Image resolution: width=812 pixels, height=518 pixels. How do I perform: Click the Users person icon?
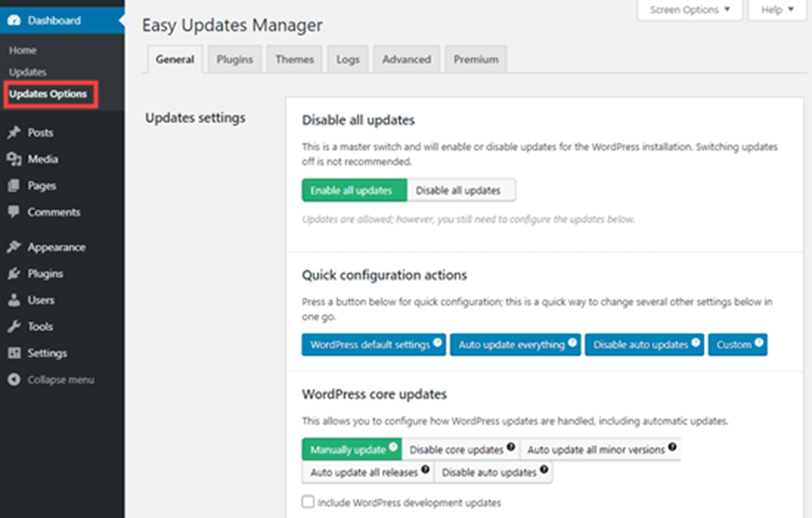pyautogui.click(x=14, y=300)
